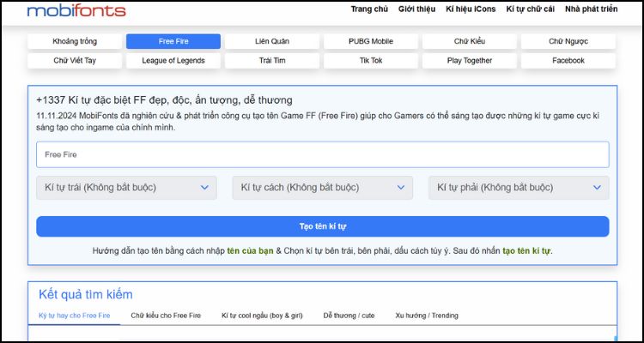Click the Tạo tên kí tự button
Screen dimensions: 644x343
tap(322, 226)
